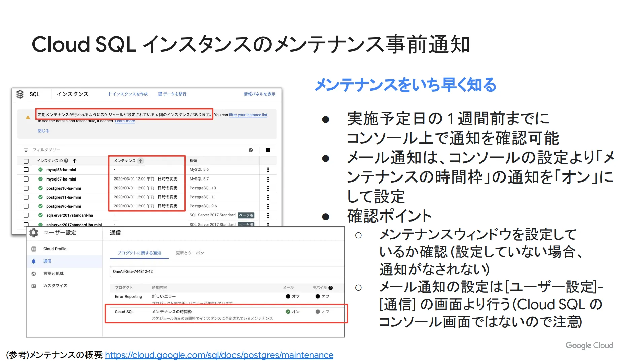Open the three-dot menu for postgres11-ha-mini
The width and height of the screenshot is (644, 361).
tap(268, 197)
